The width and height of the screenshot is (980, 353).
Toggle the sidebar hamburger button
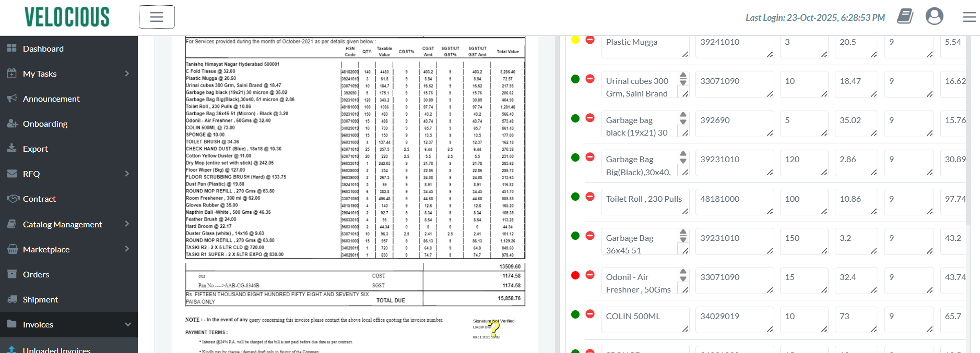coord(157,17)
